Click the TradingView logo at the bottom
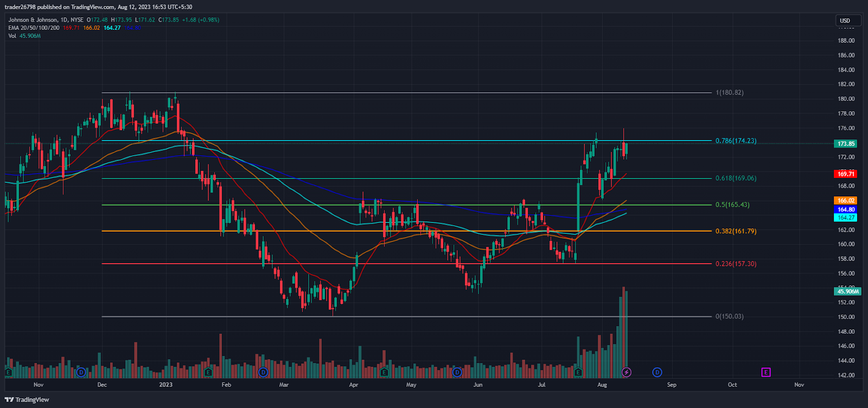This screenshot has width=868, height=408. tap(27, 400)
